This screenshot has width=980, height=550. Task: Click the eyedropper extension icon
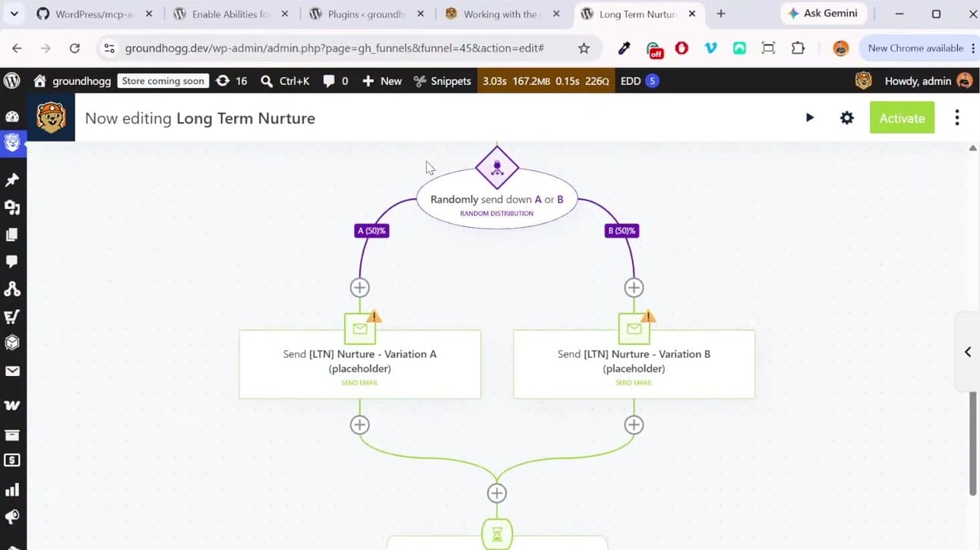624,48
